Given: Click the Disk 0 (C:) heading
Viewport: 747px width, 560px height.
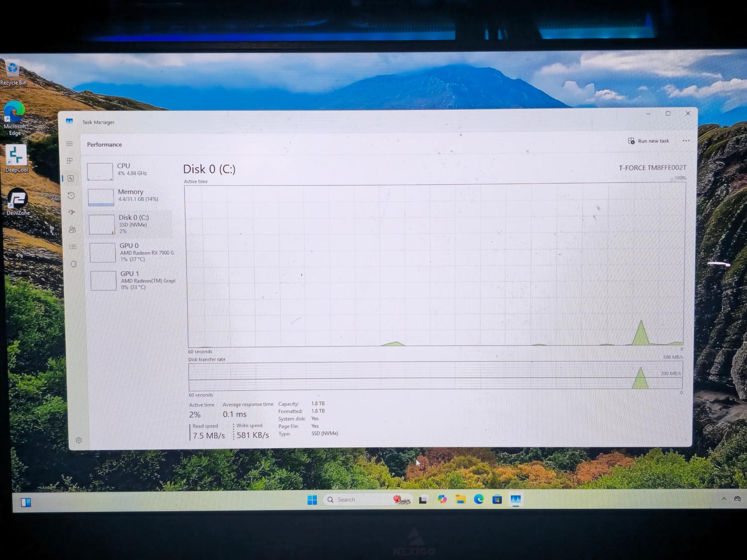Looking at the screenshot, I should (209, 169).
